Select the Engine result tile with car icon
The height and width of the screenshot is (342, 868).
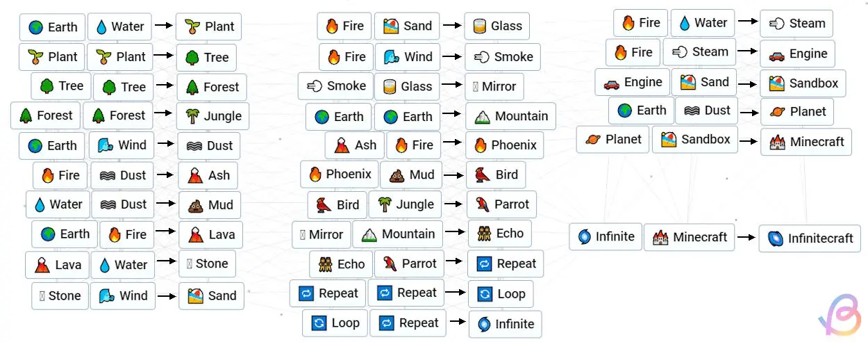(797, 54)
